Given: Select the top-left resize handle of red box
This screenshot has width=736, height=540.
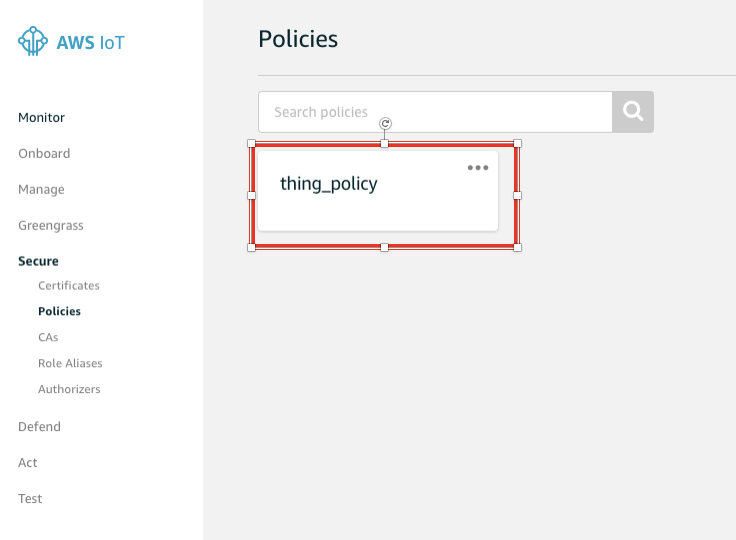Looking at the screenshot, I should [252, 144].
